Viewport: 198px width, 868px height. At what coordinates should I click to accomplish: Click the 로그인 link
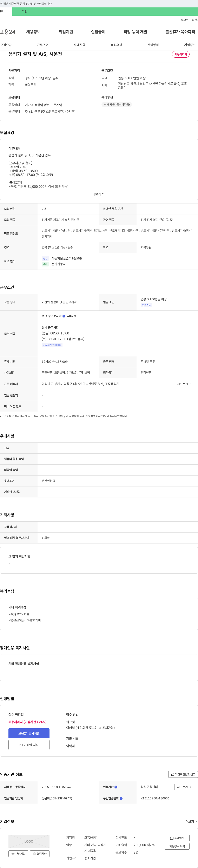[x=185, y=20]
